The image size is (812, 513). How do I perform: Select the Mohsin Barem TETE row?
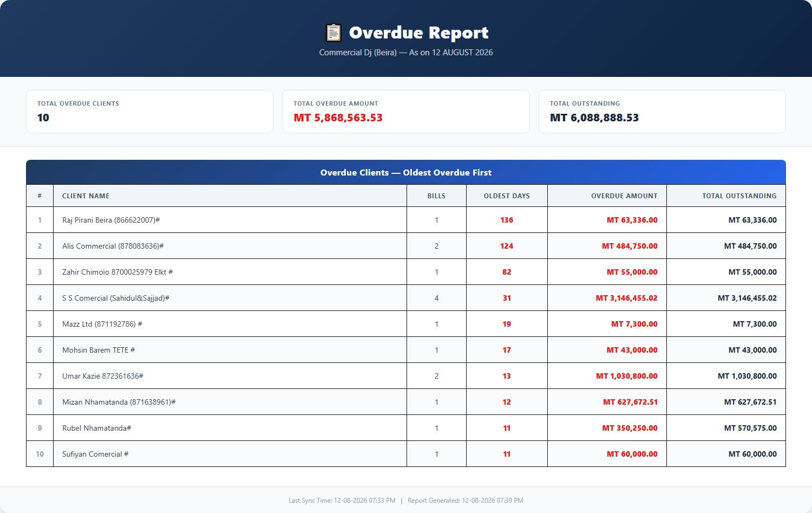click(x=406, y=350)
